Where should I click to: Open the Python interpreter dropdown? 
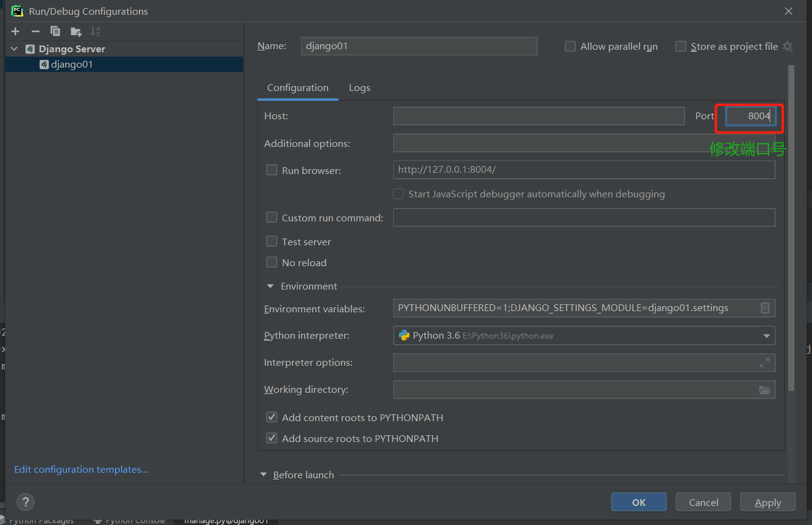pyautogui.click(x=767, y=336)
